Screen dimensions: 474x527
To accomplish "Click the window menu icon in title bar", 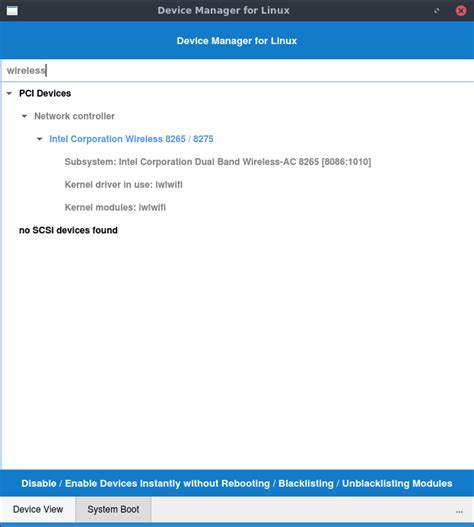I will point(12,11).
